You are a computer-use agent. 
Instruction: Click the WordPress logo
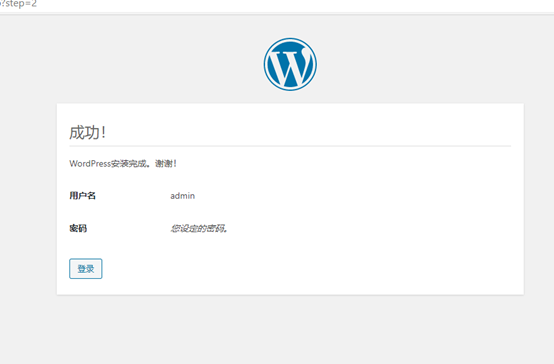[290, 64]
